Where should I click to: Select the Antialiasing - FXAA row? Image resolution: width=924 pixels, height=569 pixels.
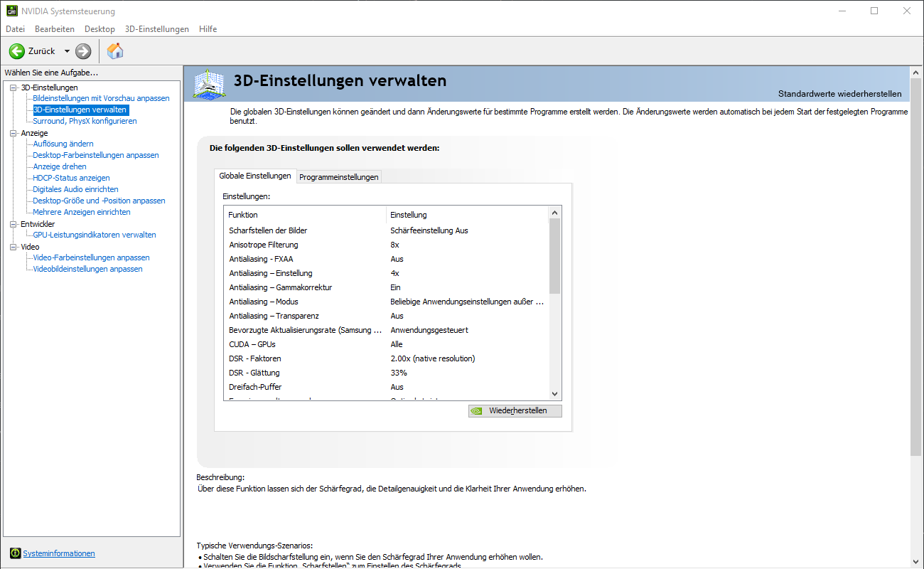(x=387, y=259)
